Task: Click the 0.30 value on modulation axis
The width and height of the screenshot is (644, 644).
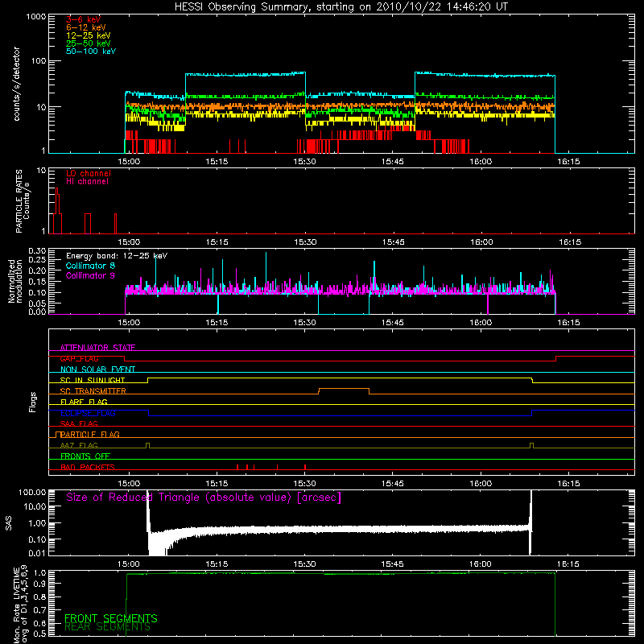Action: [x=37, y=251]
